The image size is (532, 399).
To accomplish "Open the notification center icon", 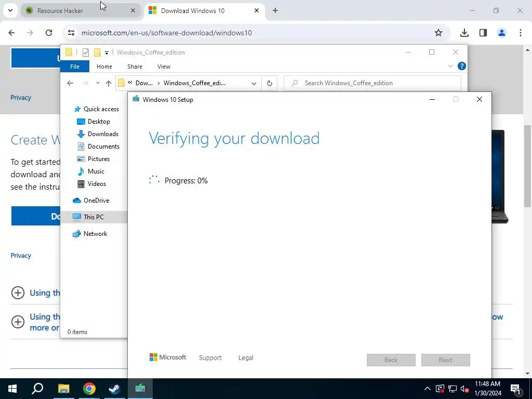I will [x=515, y=389].
